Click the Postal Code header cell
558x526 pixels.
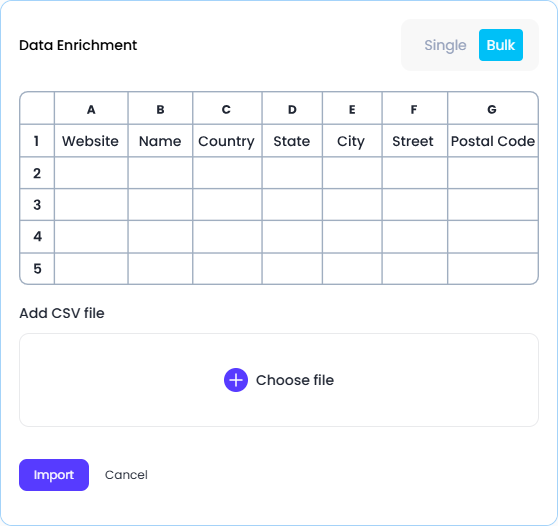tap(493, 141)
